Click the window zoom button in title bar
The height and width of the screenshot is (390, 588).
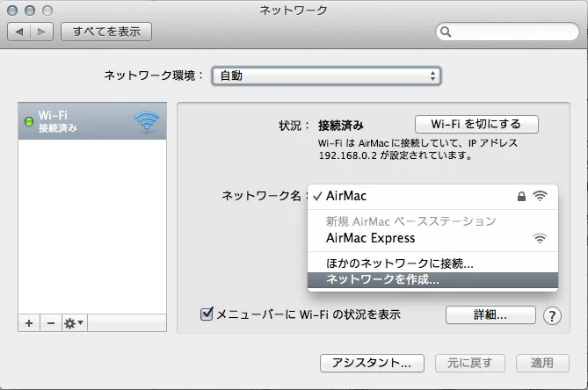click(x=47, y=11)
